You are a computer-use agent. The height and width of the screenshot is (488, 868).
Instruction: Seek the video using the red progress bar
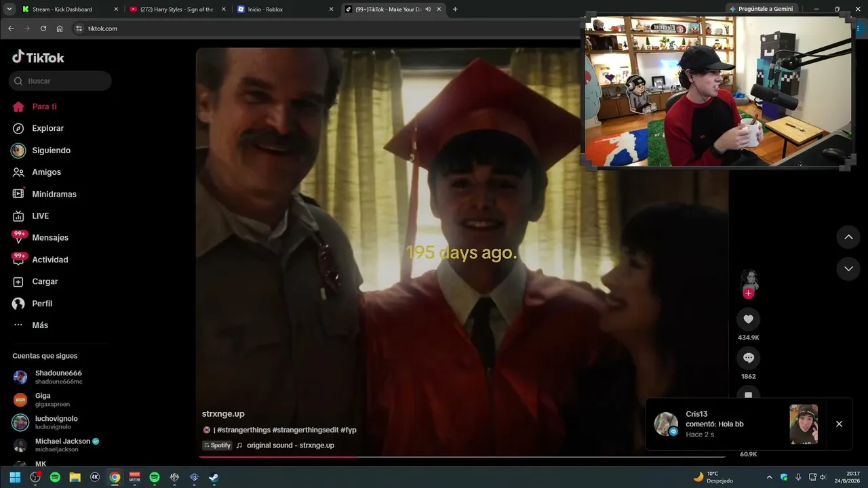click(x=462, y=457)
